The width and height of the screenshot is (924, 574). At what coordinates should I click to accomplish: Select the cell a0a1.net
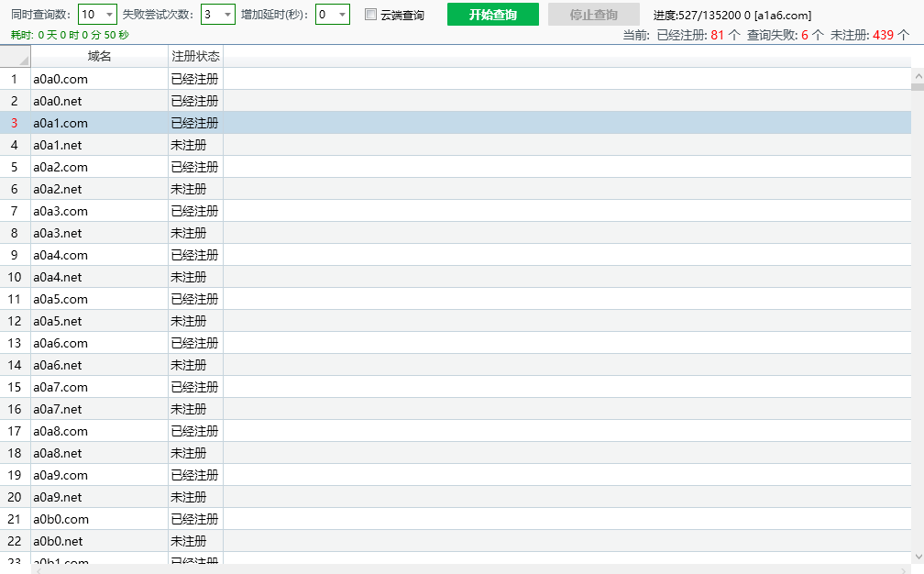[x=99, y=145]
